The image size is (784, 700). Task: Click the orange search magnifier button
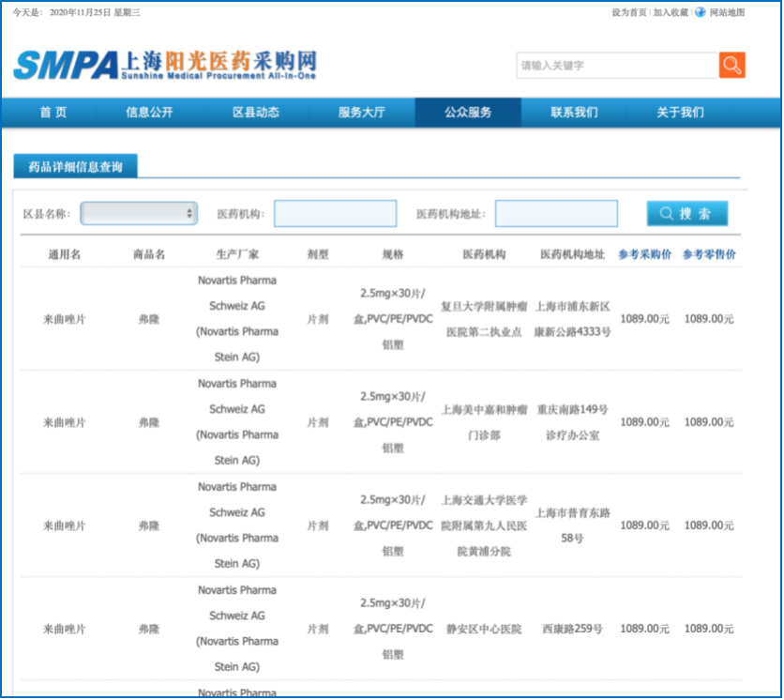(x=731, y=65)
